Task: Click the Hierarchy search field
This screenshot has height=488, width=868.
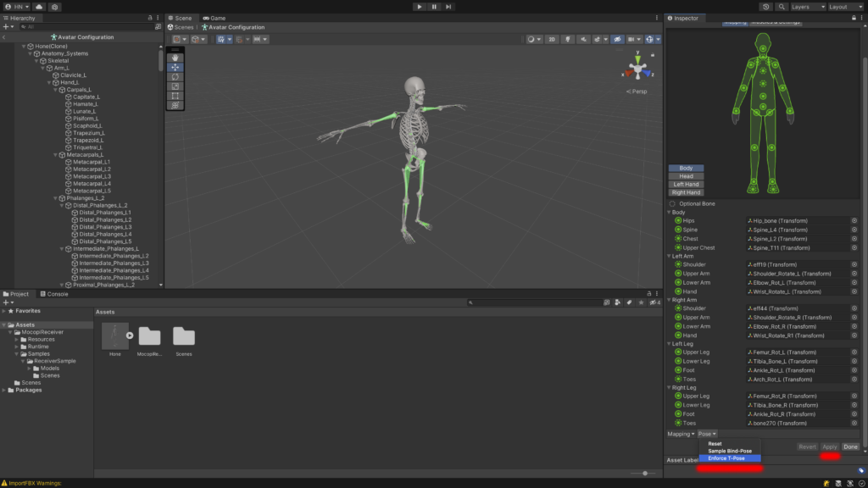Action: tap(86, 26)
